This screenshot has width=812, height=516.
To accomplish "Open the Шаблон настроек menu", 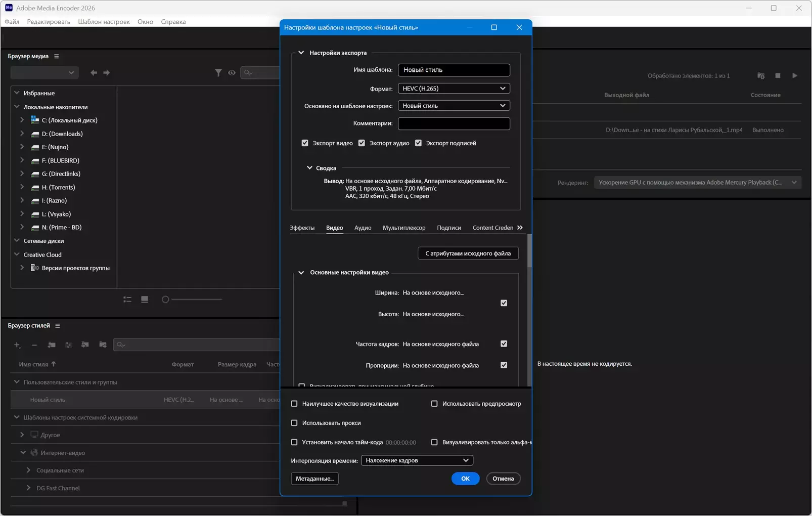I will [x=104, y=22].
